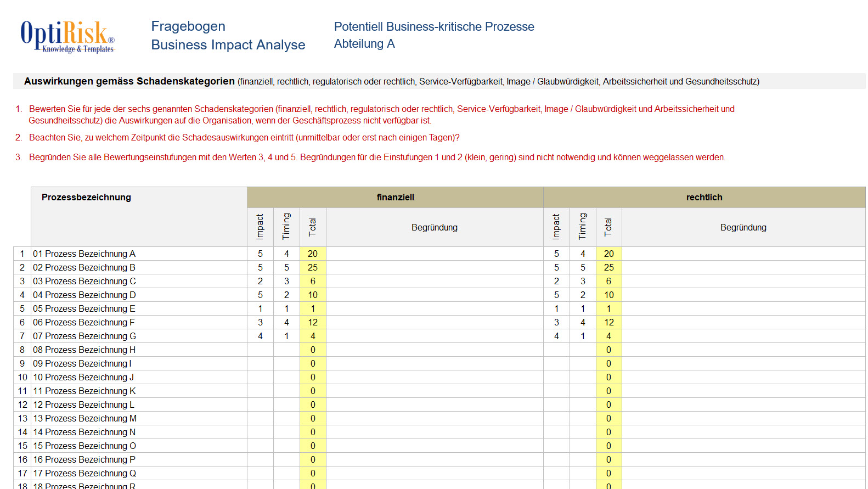Click cell 16 Prozess Bezeichnung P
Viewport: 868px width, 489px height.
click(x=139, y=459)
